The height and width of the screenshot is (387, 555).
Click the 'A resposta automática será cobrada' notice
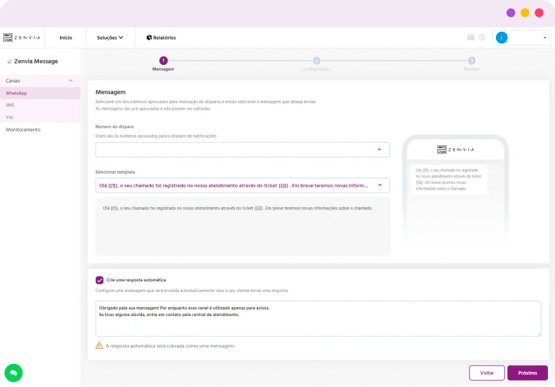(x=170, y=346)
